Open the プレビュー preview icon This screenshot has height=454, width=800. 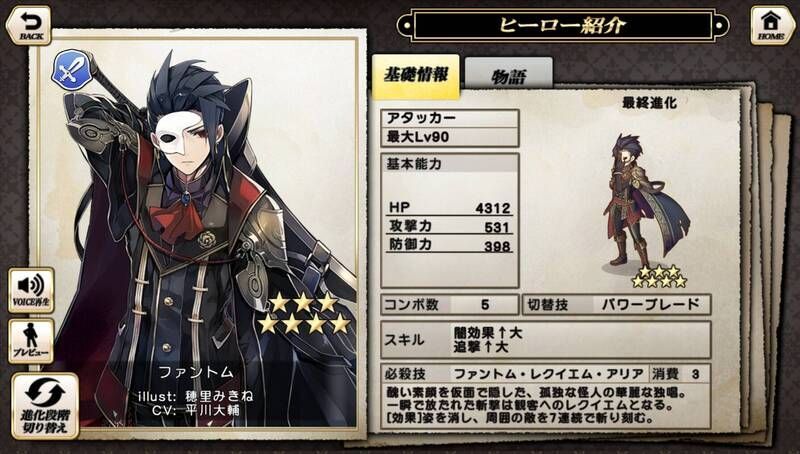coord(31,341)
